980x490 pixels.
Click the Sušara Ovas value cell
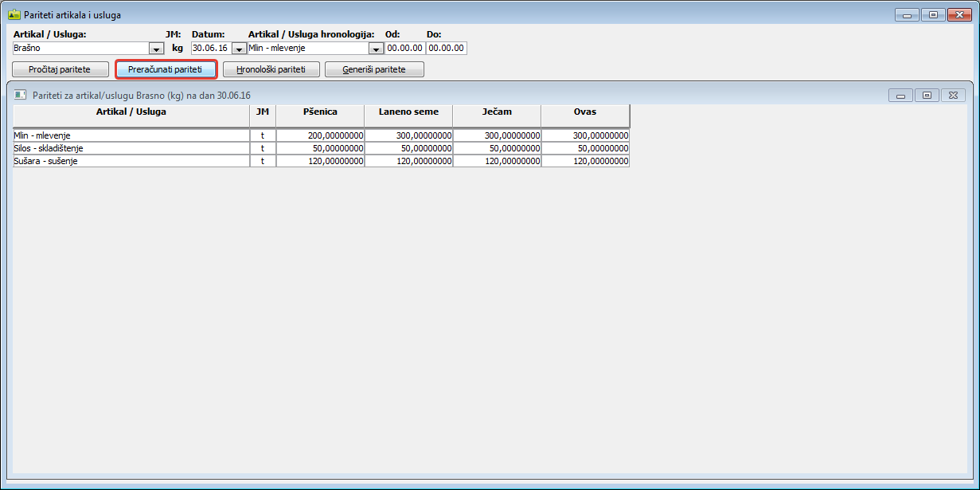[585, 161]
